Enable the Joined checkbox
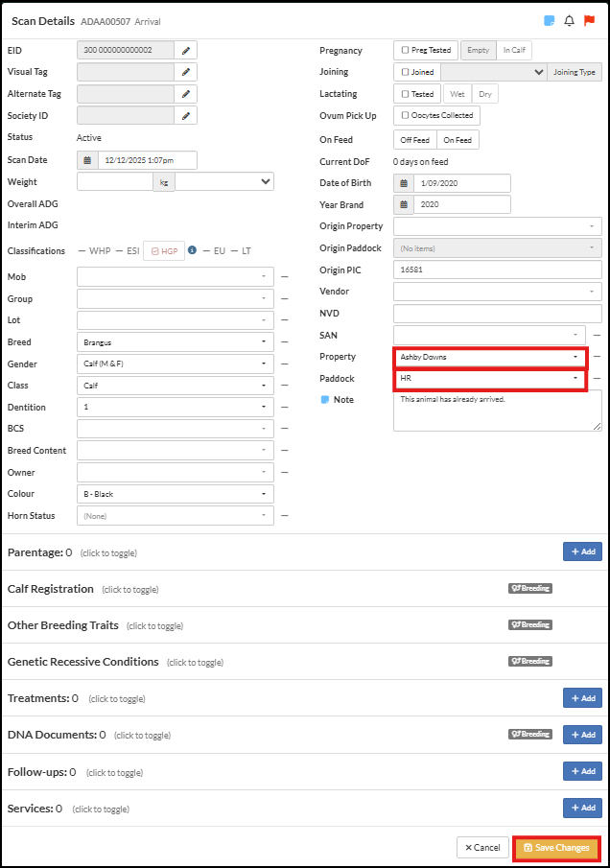This screenshot has width=610, height=868. pyautogui.click(x=406, y=72)
